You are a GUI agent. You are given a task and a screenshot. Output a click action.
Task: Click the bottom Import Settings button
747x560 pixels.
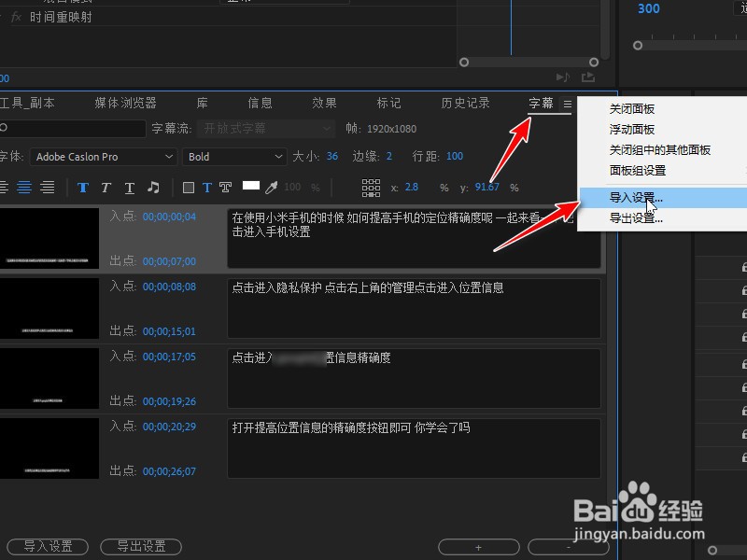pos(48,546)
